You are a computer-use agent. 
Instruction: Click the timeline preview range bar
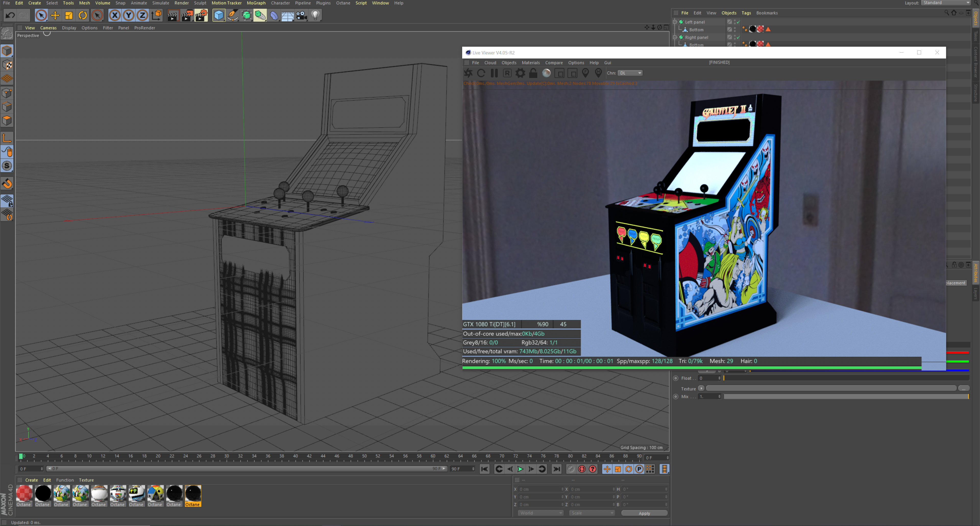pyautogui.click(x=247, y=469)
